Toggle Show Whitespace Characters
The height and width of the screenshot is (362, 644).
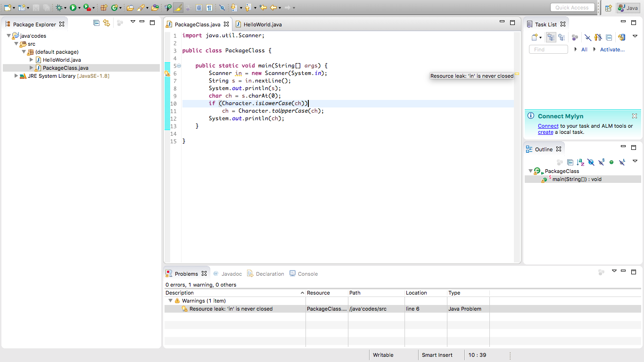[x=209, y=8]
